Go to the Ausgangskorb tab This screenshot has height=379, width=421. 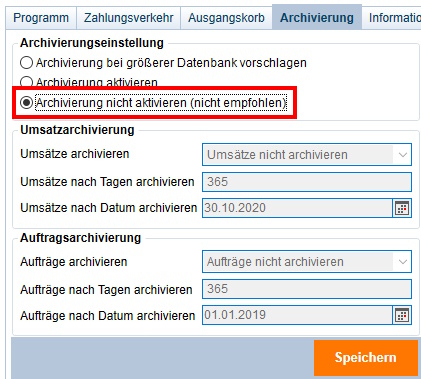tap(226, 18)
